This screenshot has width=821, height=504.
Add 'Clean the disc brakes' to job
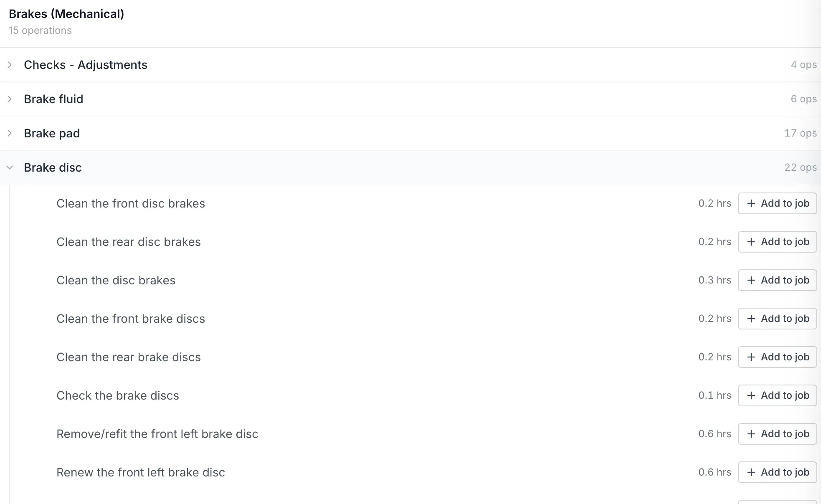777,280
